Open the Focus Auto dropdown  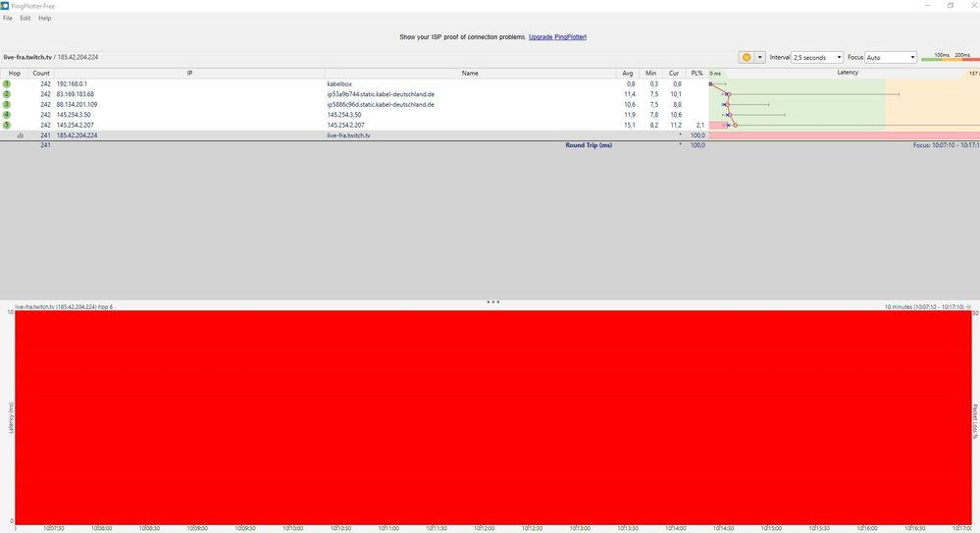[x=891, y=57]
